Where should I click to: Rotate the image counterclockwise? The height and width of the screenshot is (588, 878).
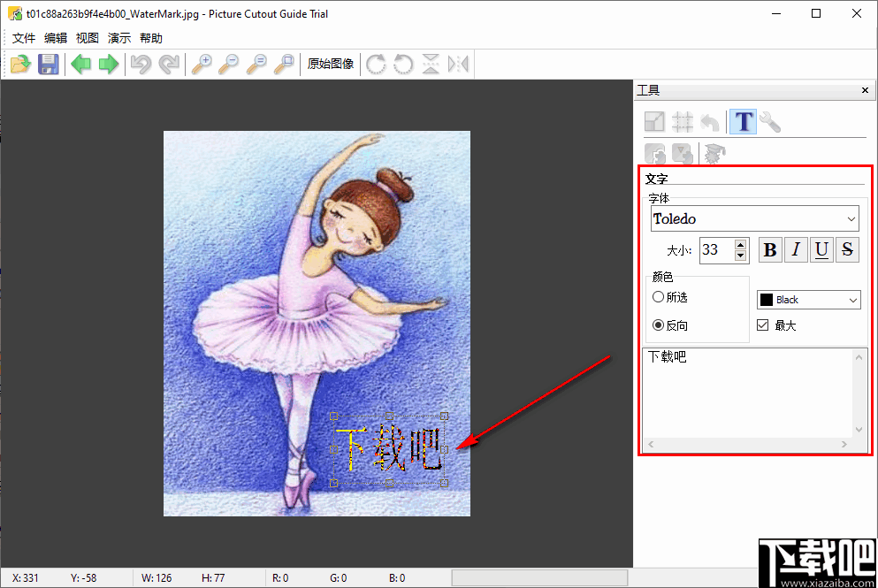click(x=403, y=64)
